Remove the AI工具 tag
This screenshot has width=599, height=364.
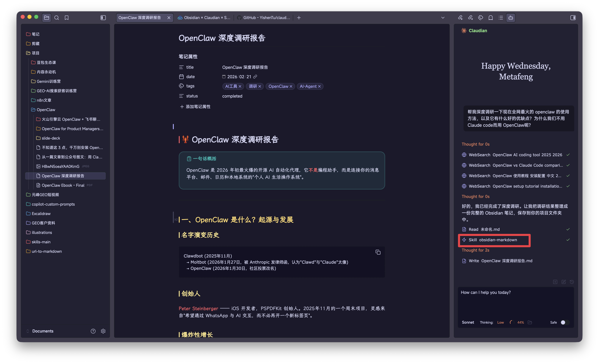tap(240, 86)
